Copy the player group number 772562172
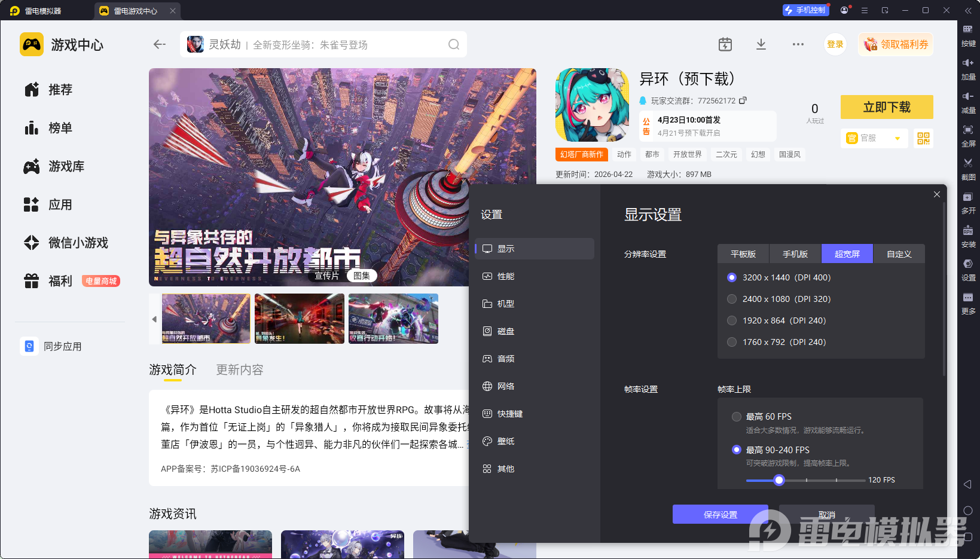Image resolution: width=980 pixels, height=559 pixels. pos(743,100)
